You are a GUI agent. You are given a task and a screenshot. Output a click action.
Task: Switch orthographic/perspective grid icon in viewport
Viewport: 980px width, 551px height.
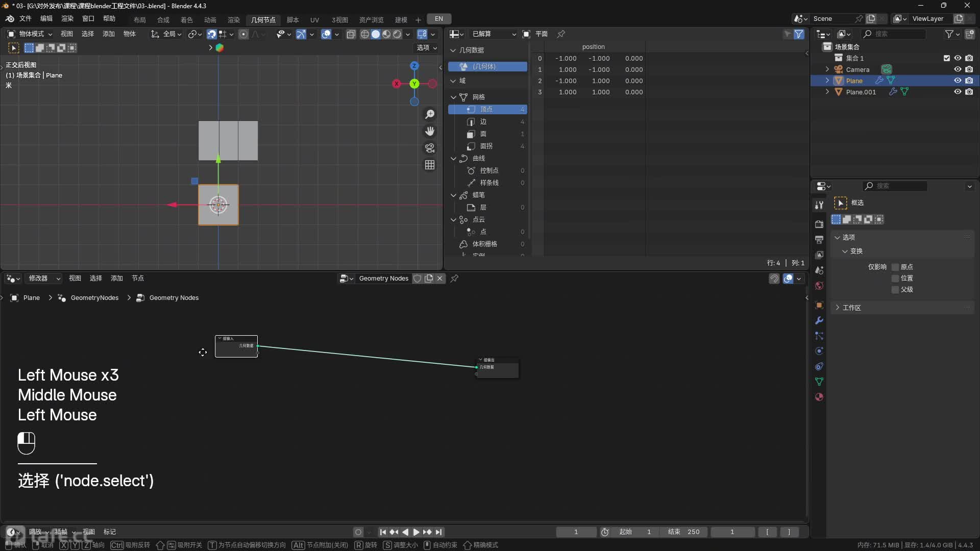[430, 165]
